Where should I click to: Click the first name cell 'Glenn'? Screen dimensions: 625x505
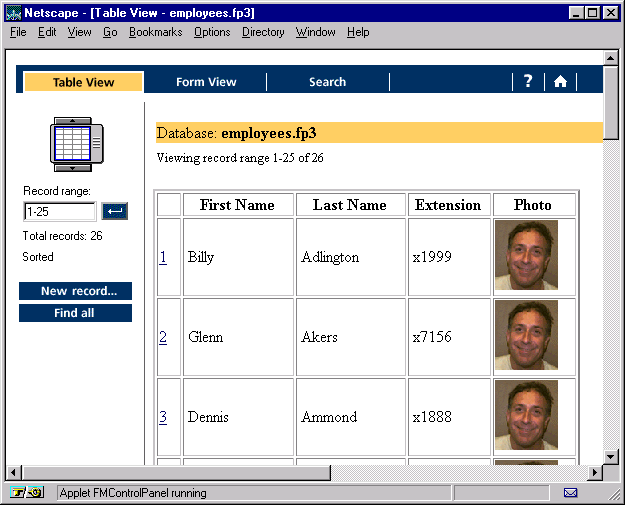(x=238, y=337)
